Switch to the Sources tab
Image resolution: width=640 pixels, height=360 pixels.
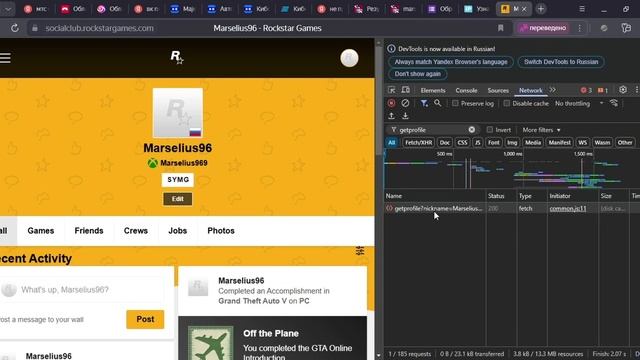point(498,90)
